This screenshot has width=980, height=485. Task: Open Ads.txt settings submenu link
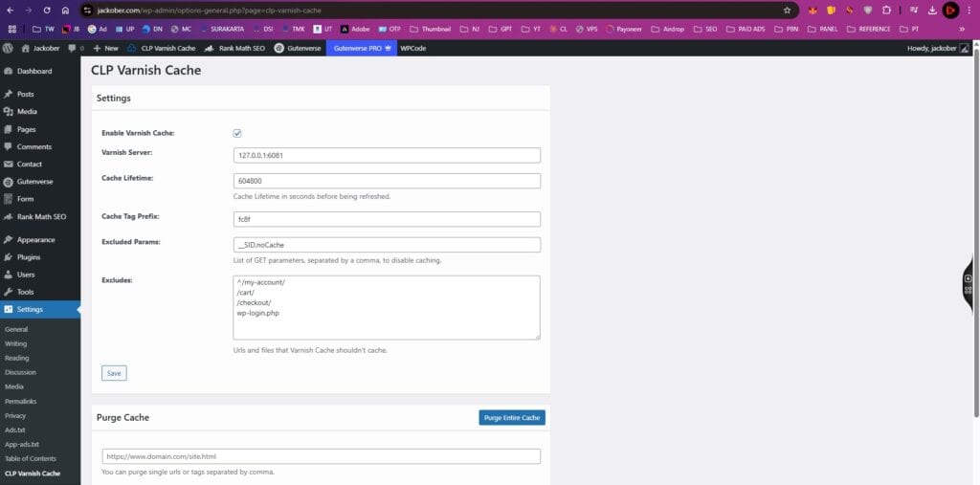coord(15,430)
